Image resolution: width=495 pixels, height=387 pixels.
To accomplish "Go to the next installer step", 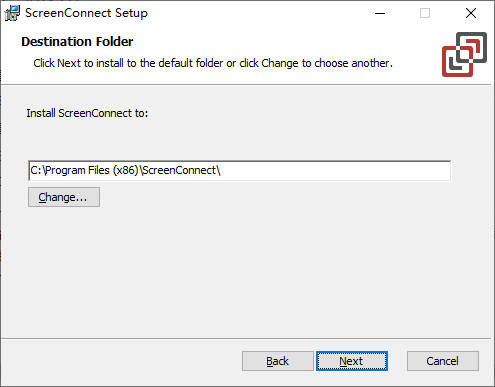I will tap(352, 361).
